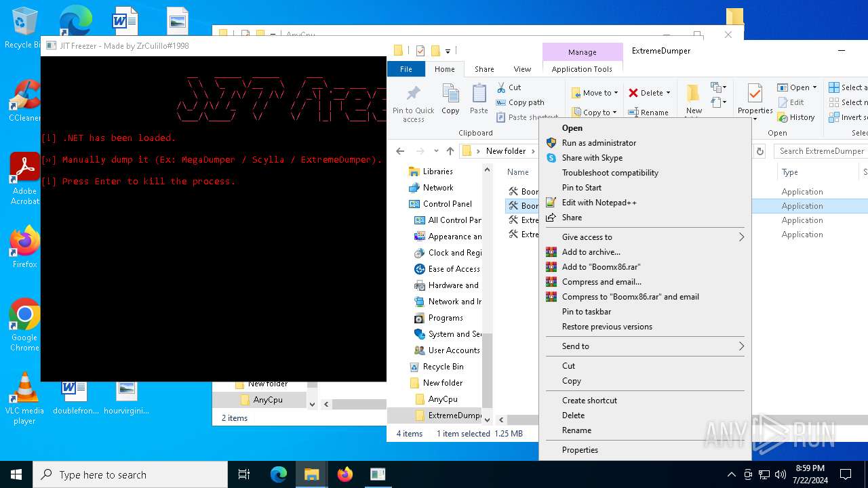Click Copy path in ribbon
This screenshot has height=488, width=868.
point(520,102)
